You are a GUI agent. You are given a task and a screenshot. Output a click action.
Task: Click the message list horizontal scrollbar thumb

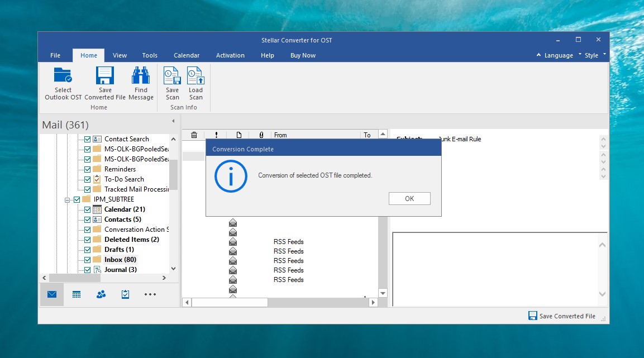pyautogui.click(x=230, y=303)
